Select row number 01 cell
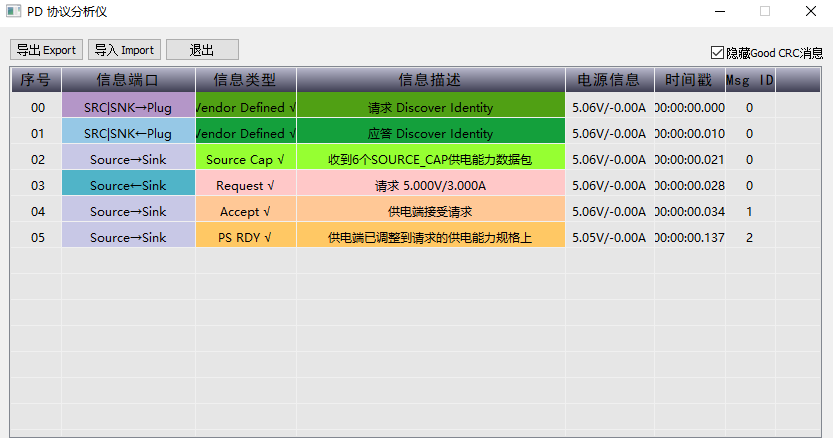 pyautogui.click(x=37, y=133)
